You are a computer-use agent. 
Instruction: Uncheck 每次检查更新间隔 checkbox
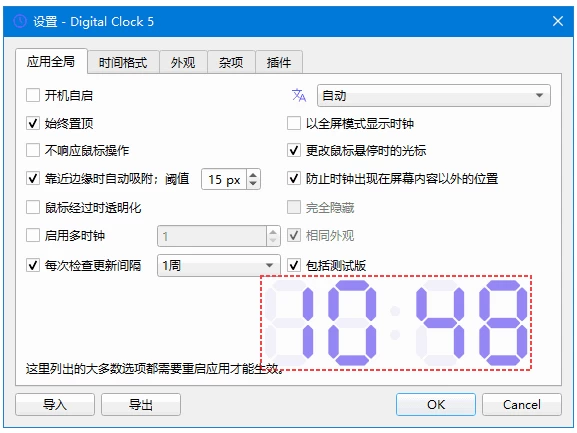33,265
